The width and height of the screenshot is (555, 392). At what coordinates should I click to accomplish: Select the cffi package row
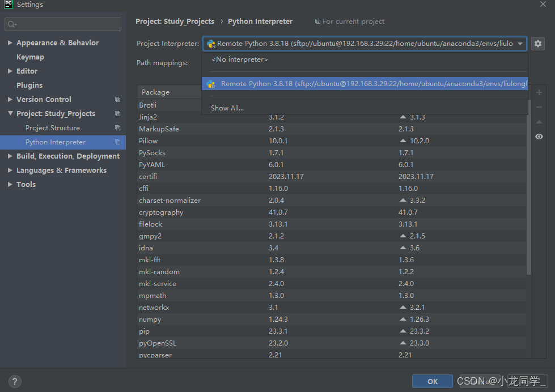tap(332, 189)
